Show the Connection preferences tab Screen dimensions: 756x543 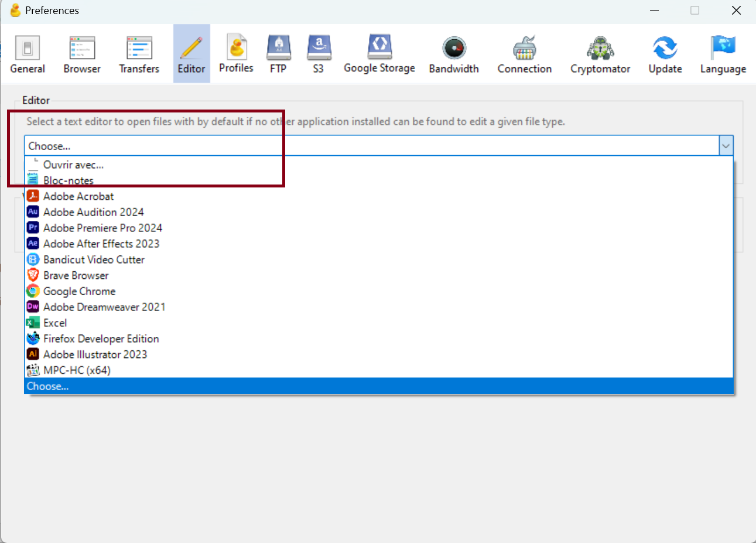[525, 54]
